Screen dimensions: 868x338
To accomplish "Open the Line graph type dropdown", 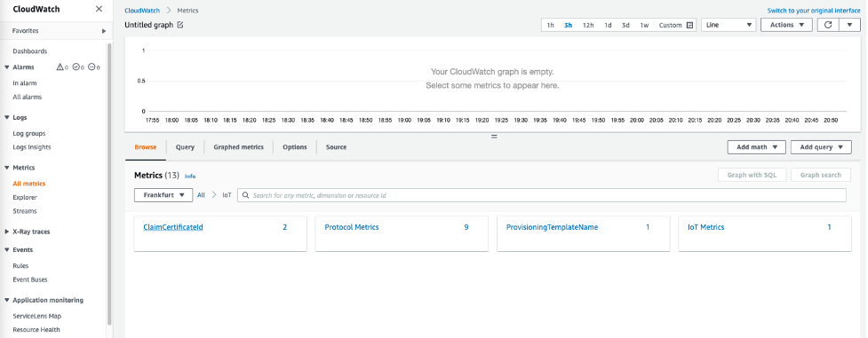I will pyautogui.click(x=729, y=25).
